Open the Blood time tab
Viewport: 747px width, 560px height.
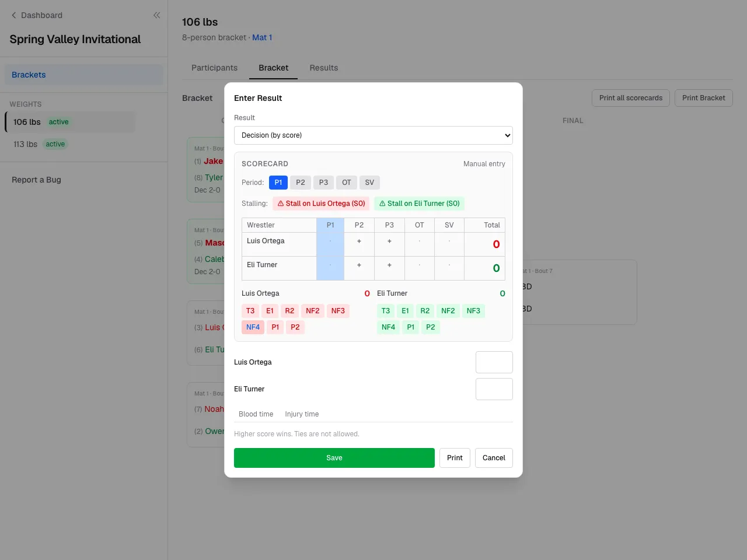256,414
